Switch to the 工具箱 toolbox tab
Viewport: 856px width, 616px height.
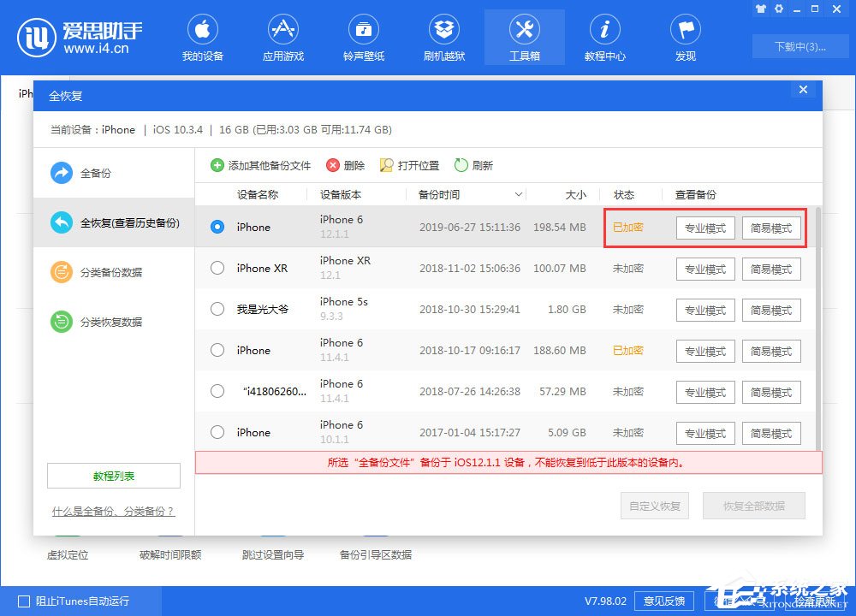(524, 37)
